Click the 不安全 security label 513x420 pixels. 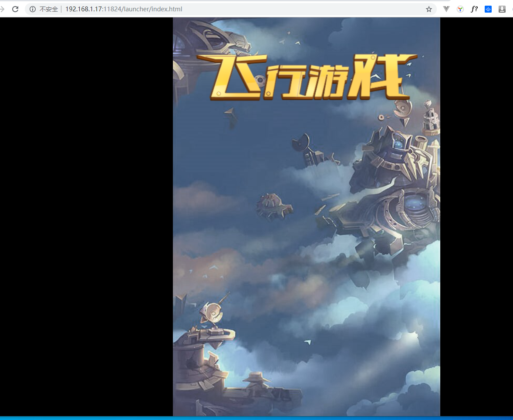click(48, 9)
